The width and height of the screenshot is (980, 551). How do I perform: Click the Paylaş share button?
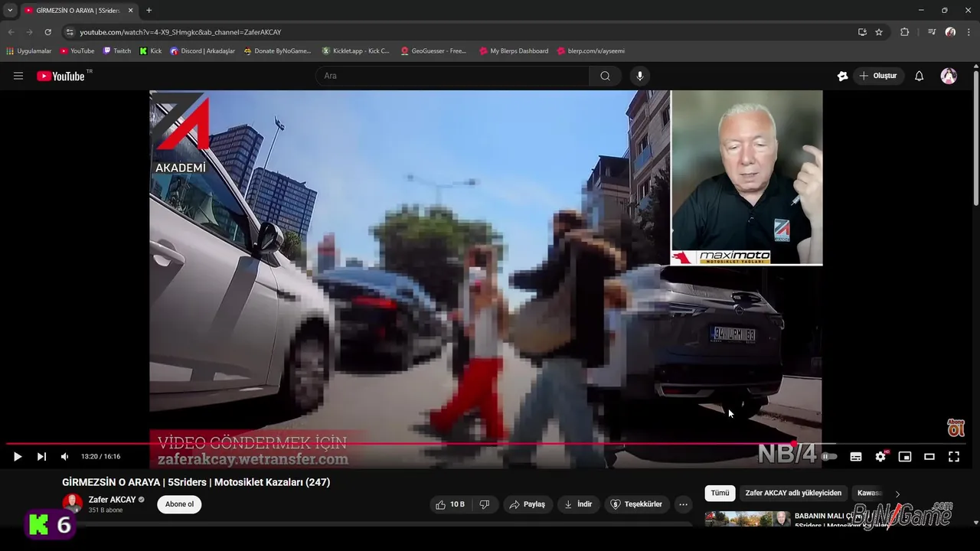pos(527,504)
